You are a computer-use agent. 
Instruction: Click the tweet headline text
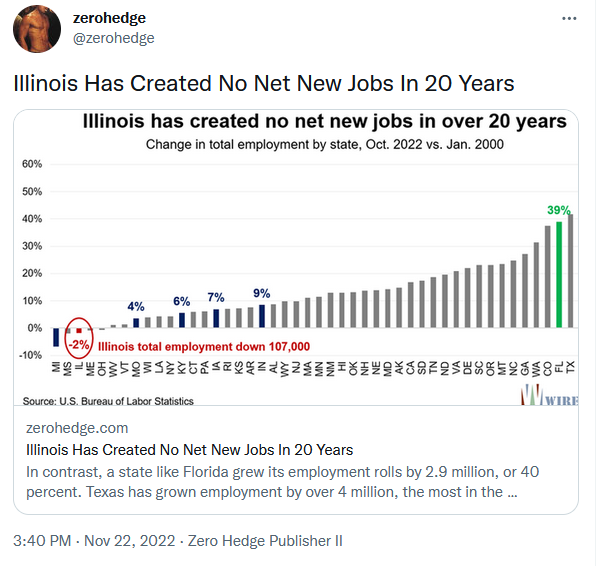264,82
